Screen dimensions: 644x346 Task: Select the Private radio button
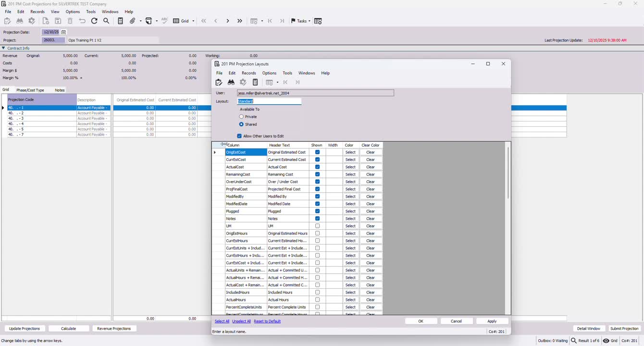(241, 117)
